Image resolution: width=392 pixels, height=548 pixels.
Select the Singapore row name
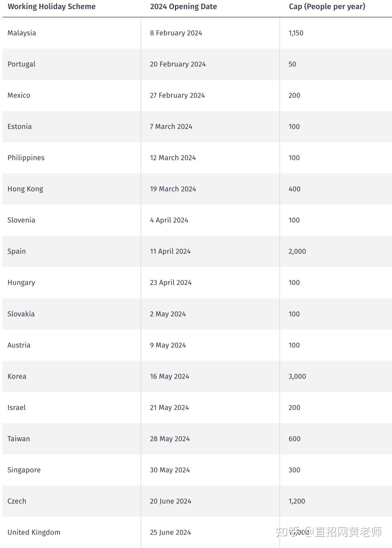tap(24, 470)
